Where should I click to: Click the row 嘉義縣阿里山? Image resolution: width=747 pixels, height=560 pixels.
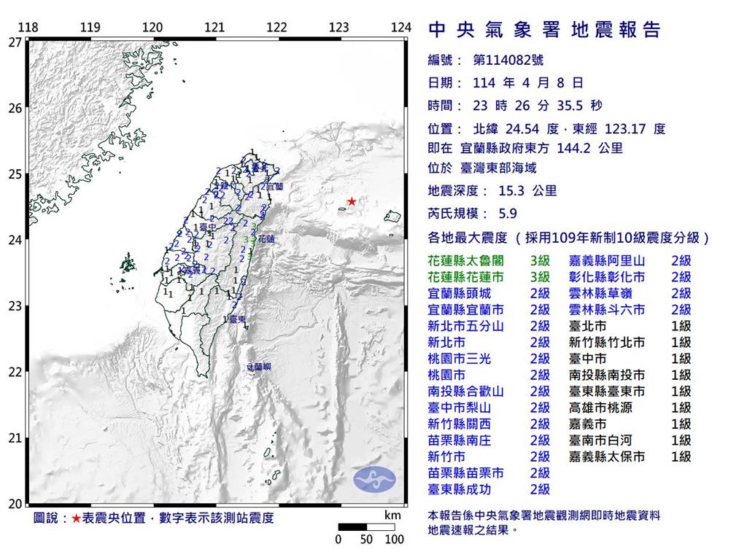click(x=630, y=261)
